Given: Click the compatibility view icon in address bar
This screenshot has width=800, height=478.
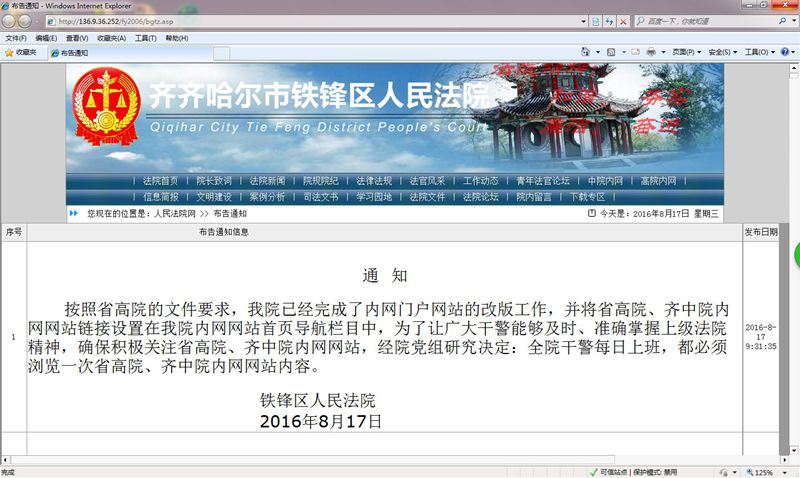Looking at the screenshot, I should coord(596,21).
